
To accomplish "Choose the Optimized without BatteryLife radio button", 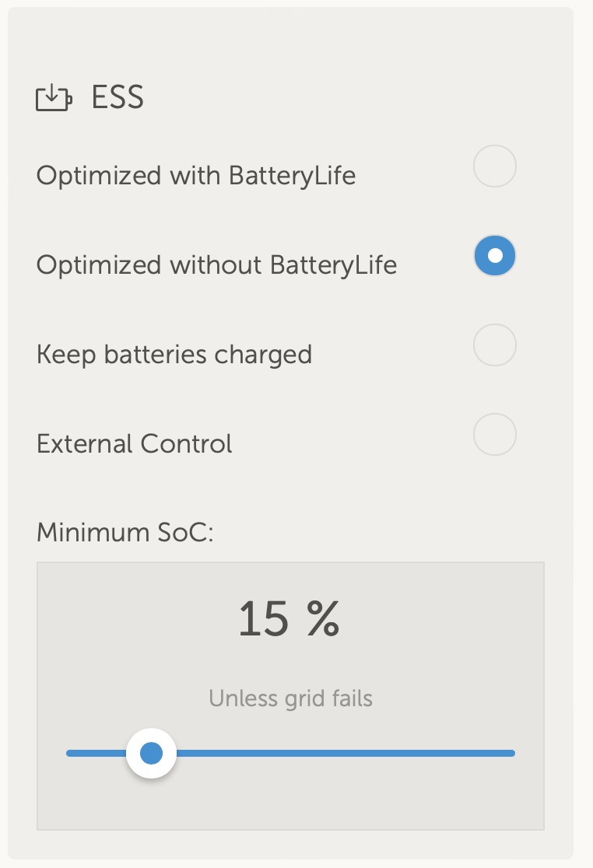I will coord(495,255).
